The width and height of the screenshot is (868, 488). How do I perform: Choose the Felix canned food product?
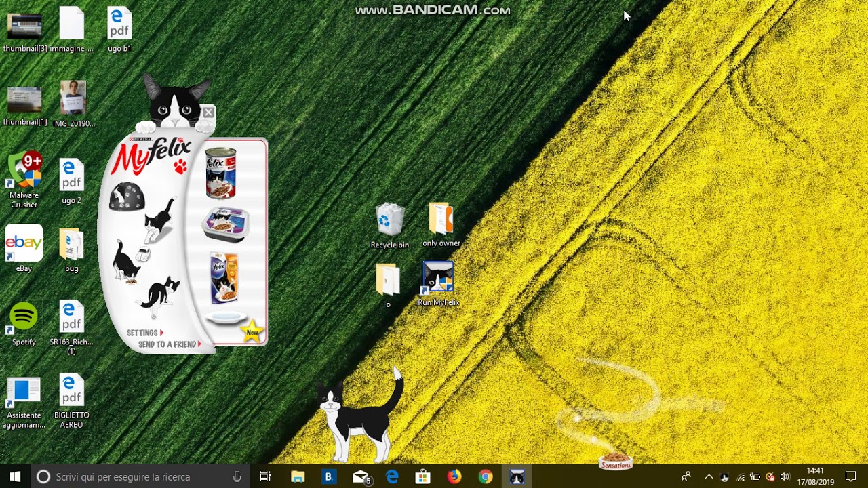point(221,172)
